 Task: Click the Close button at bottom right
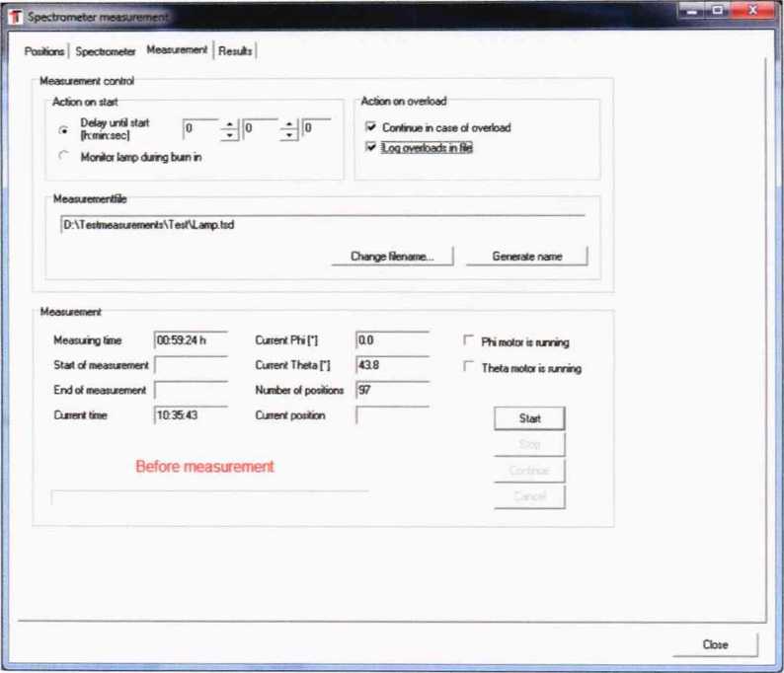(715, 644)
